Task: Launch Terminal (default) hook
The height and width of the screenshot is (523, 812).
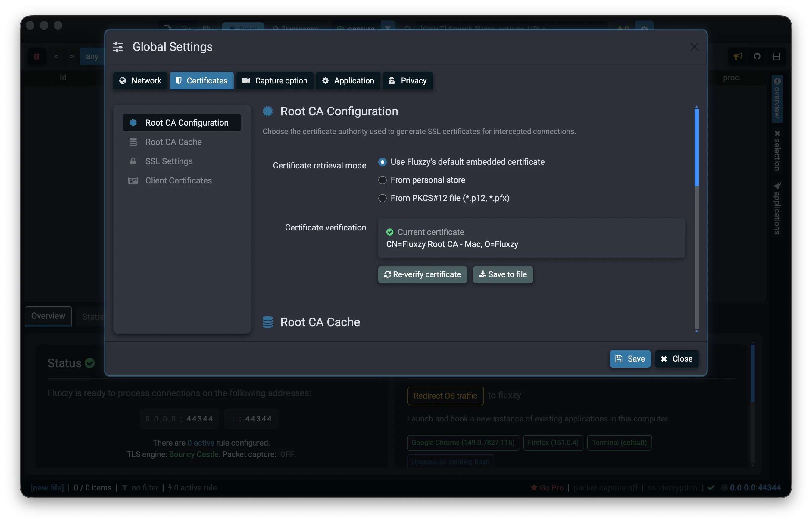Action: pyautogui.click(x=619, y=443)
